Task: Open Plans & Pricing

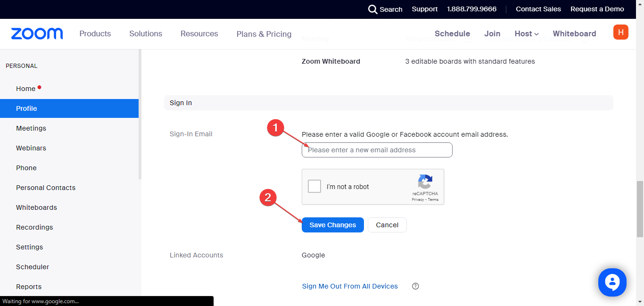Action: (264, 34)
